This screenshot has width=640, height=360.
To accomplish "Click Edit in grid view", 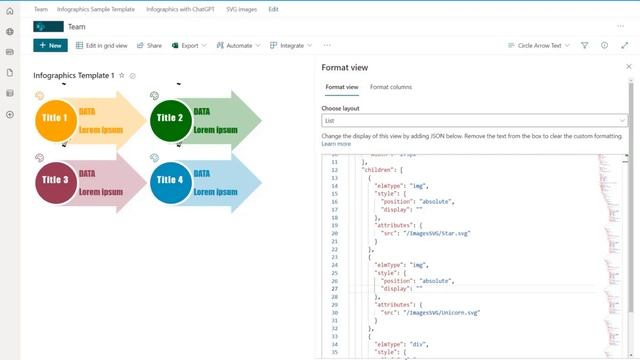I will click(x=102, y=45).
